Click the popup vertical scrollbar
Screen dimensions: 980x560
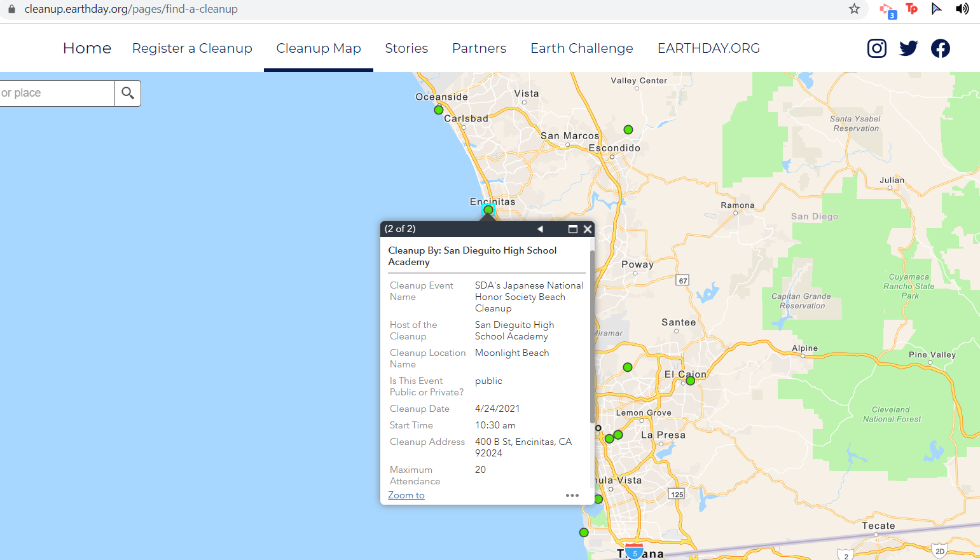592,337
